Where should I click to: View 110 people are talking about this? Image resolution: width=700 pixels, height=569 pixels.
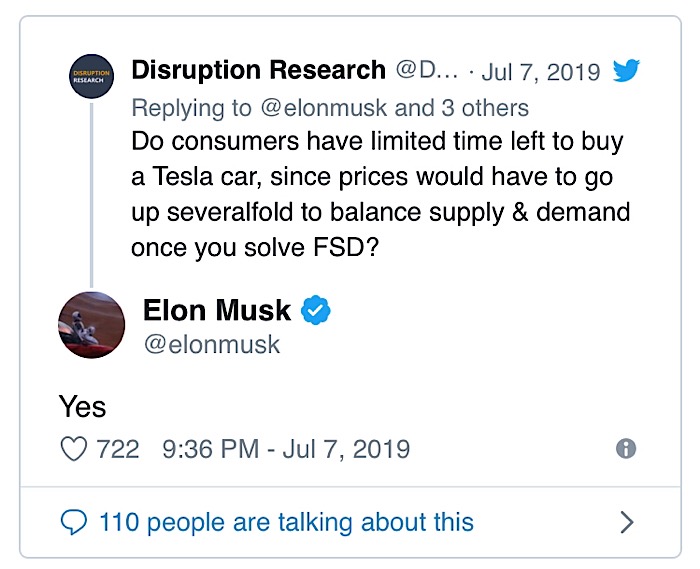[x=286, y=521]
